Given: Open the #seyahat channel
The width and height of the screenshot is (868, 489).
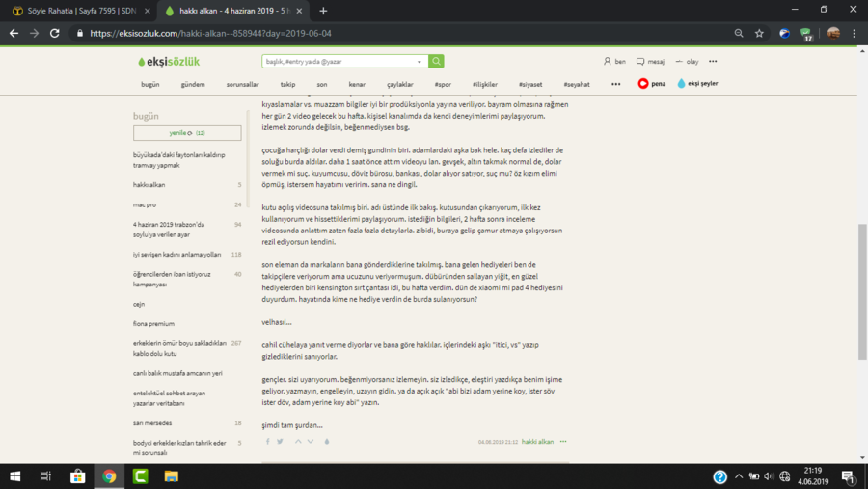Looking at the screenshot, I should click(x=577, y=84).
